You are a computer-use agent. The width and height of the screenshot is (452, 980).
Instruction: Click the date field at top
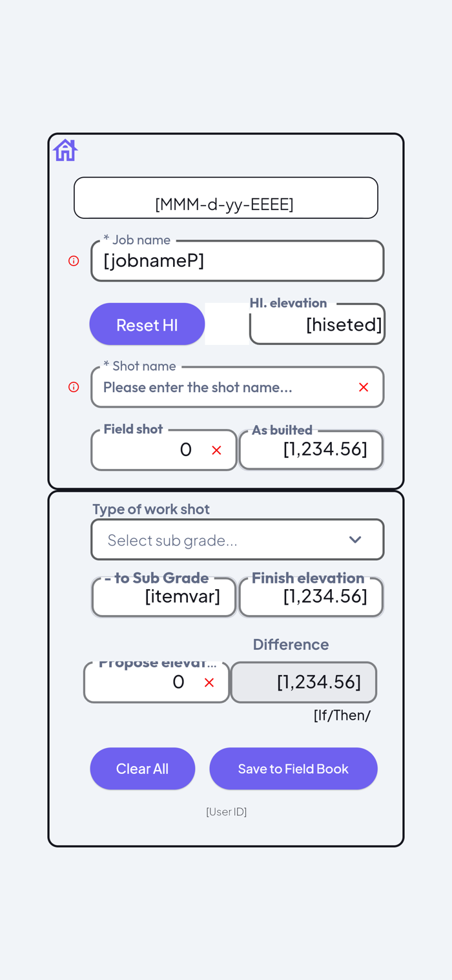(x=225, y=198)
